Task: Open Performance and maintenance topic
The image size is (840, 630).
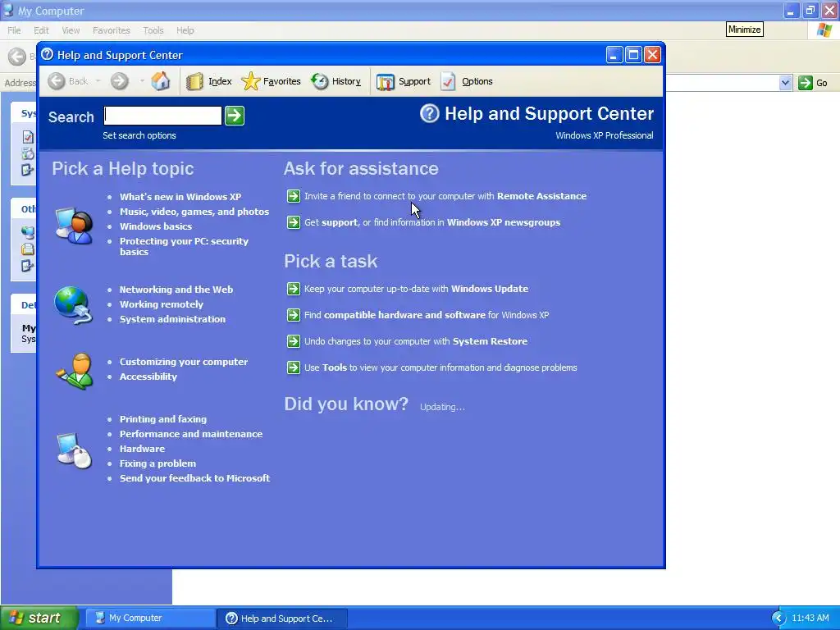Action: pos(190,434)
